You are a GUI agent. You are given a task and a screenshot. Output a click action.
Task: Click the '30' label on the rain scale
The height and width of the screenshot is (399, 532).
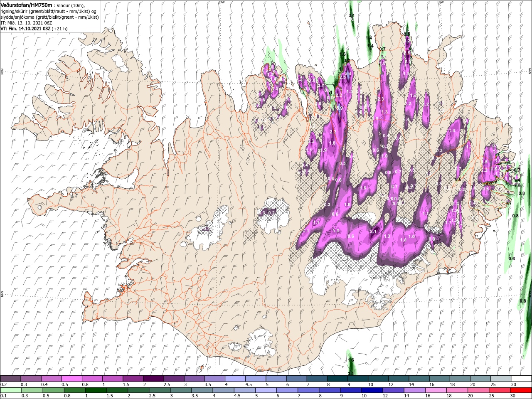513,396
